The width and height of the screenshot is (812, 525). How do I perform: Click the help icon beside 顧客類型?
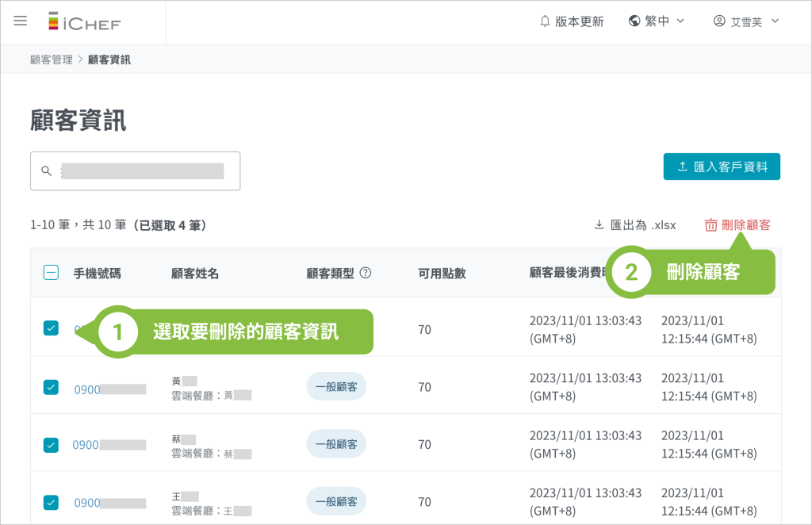[366, 273]
